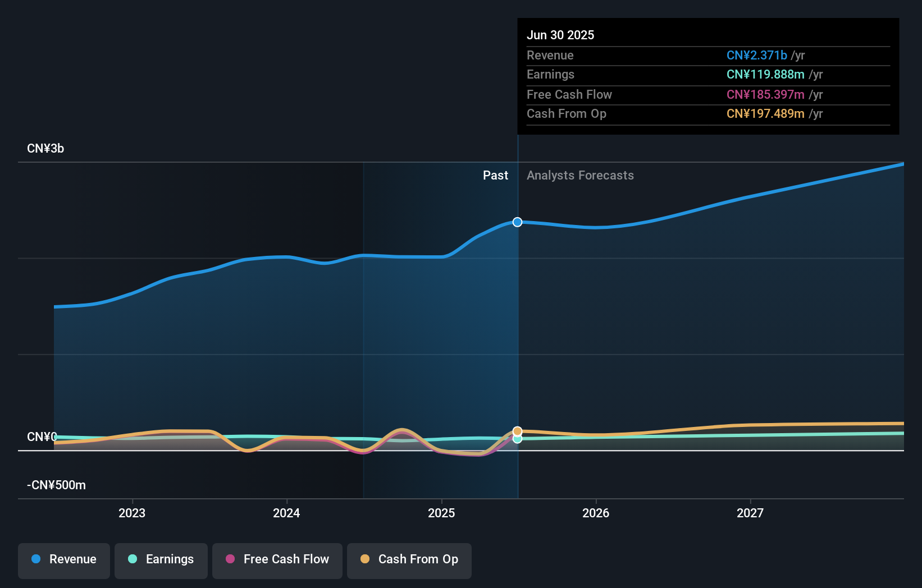
Task: Toggle the Revenue legend button
Action: click(64, 561)
